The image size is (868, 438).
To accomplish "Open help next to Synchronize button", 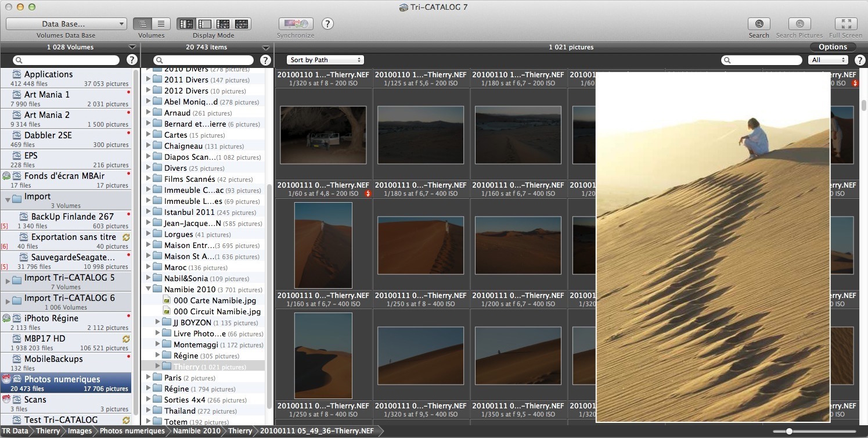I will point(327,24).
